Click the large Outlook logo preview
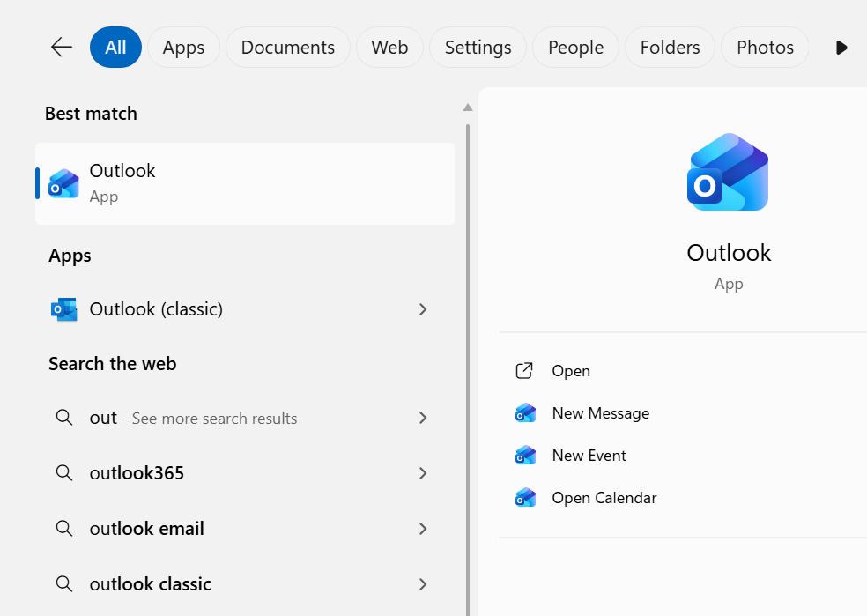 click(727, 172)
